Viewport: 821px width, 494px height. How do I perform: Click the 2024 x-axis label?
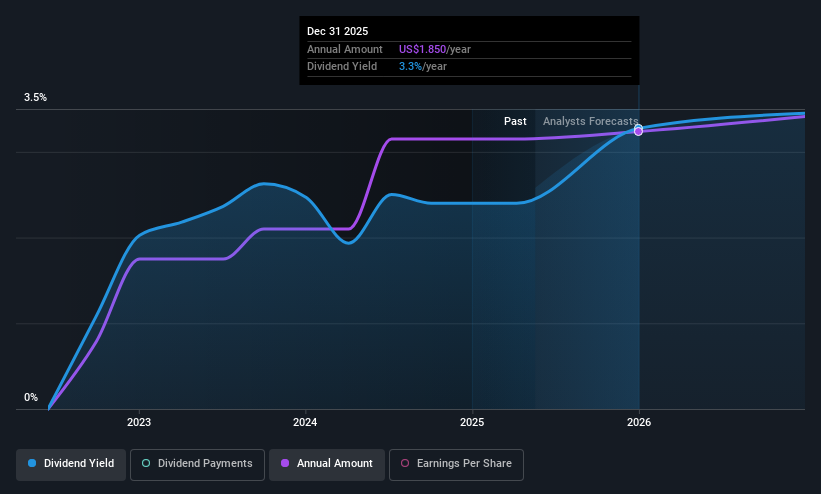[305, 422]
